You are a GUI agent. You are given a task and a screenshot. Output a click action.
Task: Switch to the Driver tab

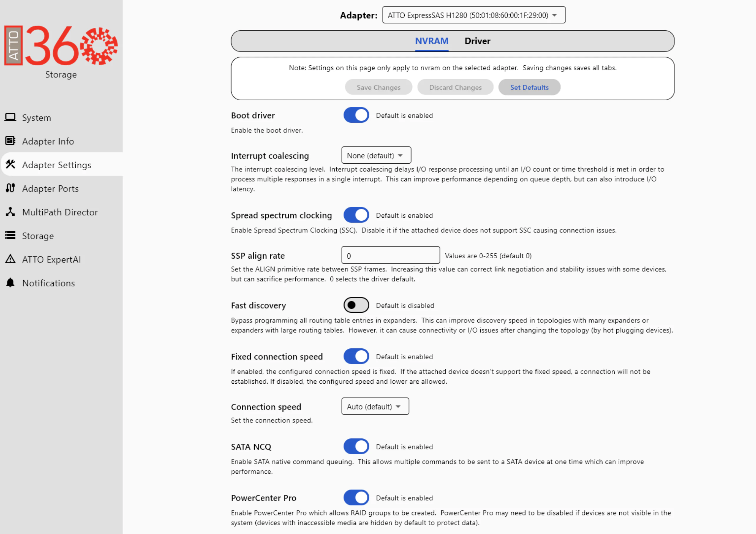477,41
